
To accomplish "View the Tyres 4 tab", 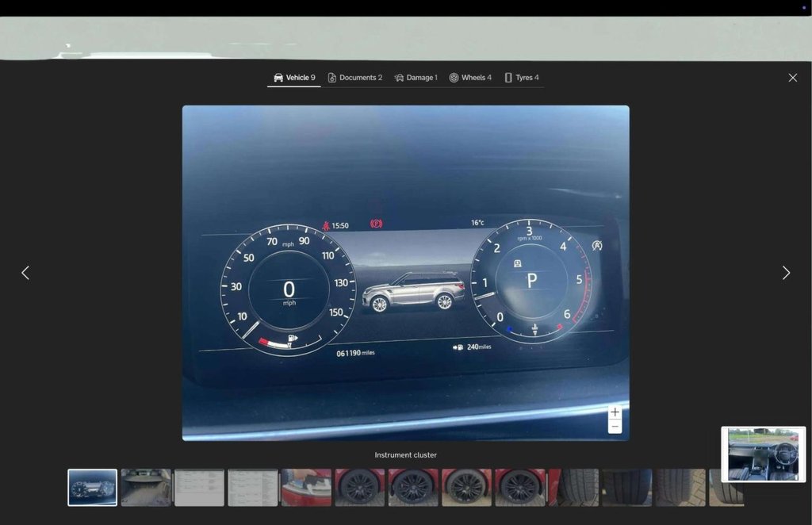I will click(522, 78).
